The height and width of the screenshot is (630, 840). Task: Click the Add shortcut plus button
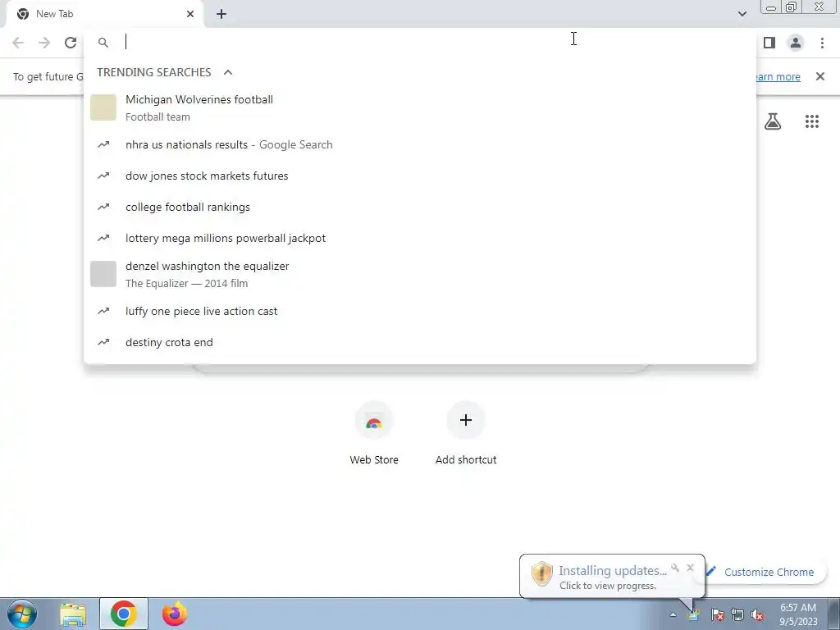click(x=466, y=420)
